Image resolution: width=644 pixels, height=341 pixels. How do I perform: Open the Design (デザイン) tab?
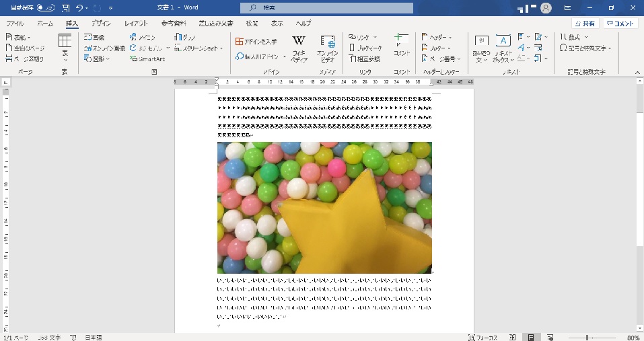pos(101,23)
